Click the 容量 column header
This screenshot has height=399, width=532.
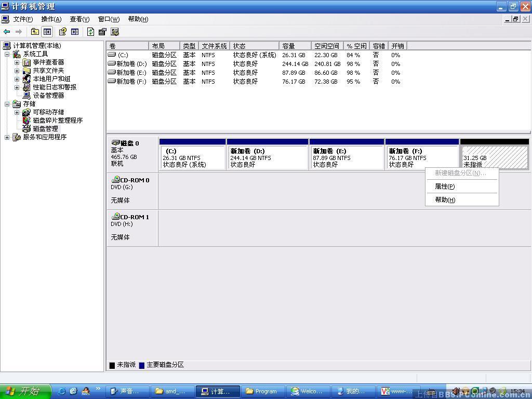click(295, 46)
